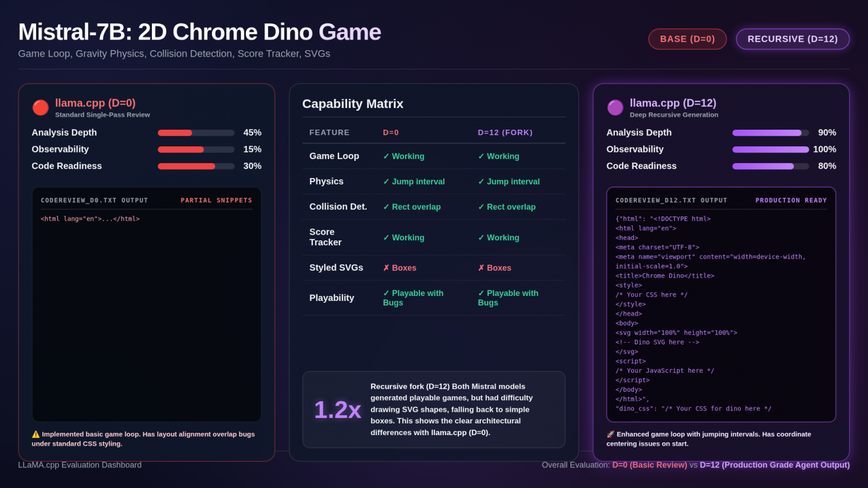Image resolution: width=868 pixels, height=488 pixels.
Task: Click the Physics check mark in D=0 column
Action: click(386, 181)
